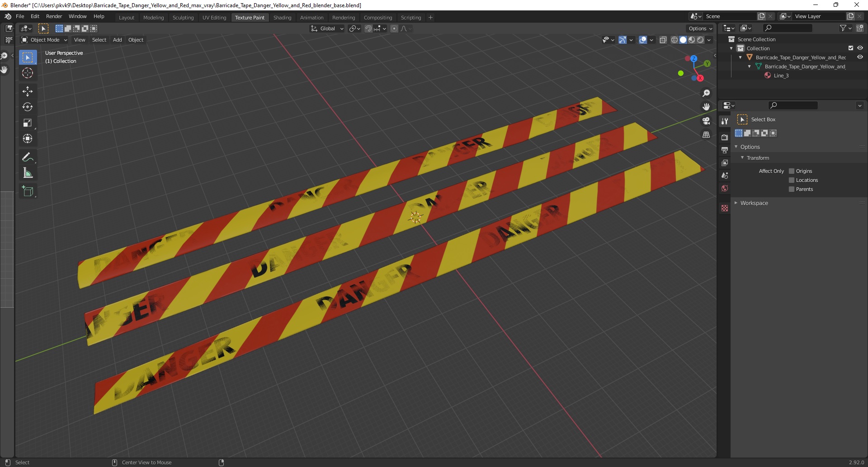868x467 pixels.
Task: Toggle snapping magnet in header
Action: [x=368, y=29]
